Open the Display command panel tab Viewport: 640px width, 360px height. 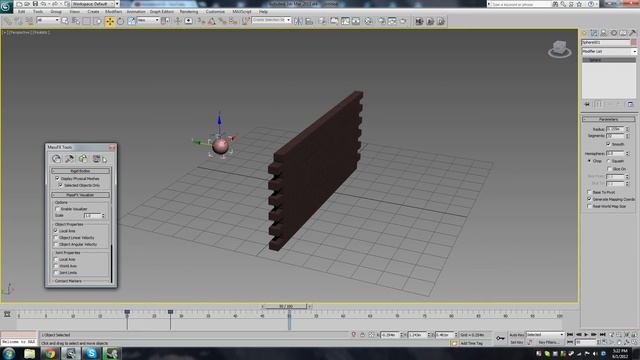click(x=623, y=33)
